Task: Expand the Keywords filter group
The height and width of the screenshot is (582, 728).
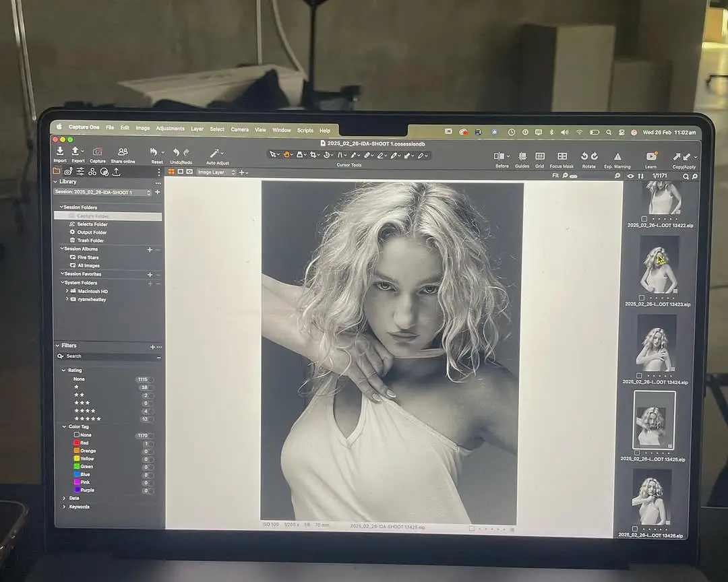Action: click(64, 507)
